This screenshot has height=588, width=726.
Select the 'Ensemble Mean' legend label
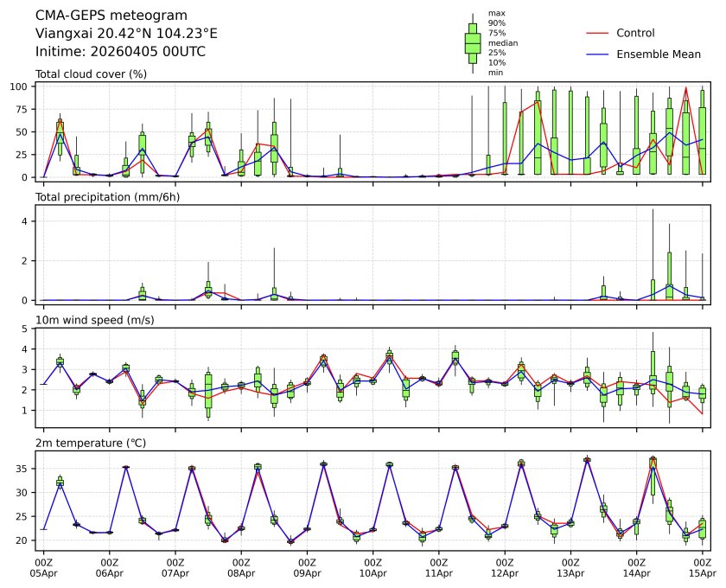[x=658, y=54]
